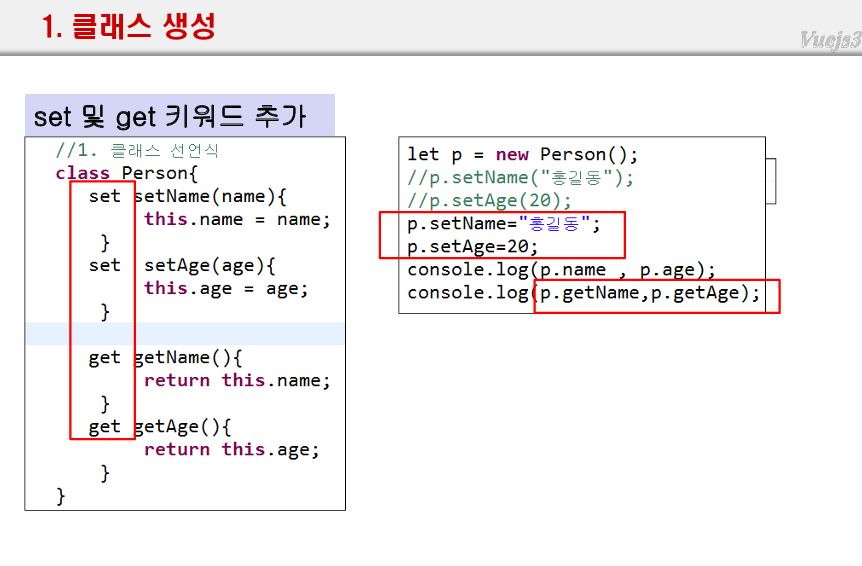Click the "getAge(){" method signature

point(182,427)
